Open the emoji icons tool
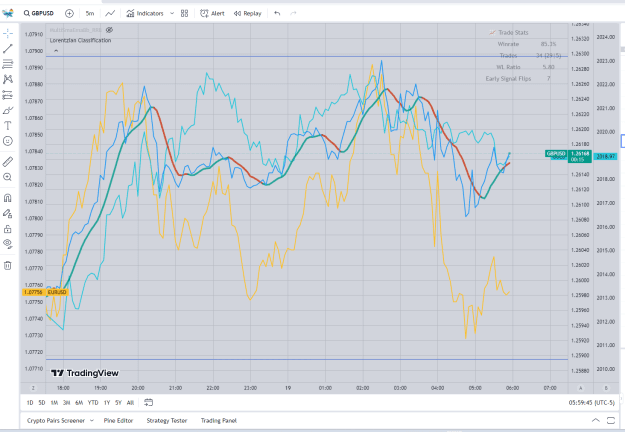The width and height of the screenshot is (625, 432). (8, 141)
